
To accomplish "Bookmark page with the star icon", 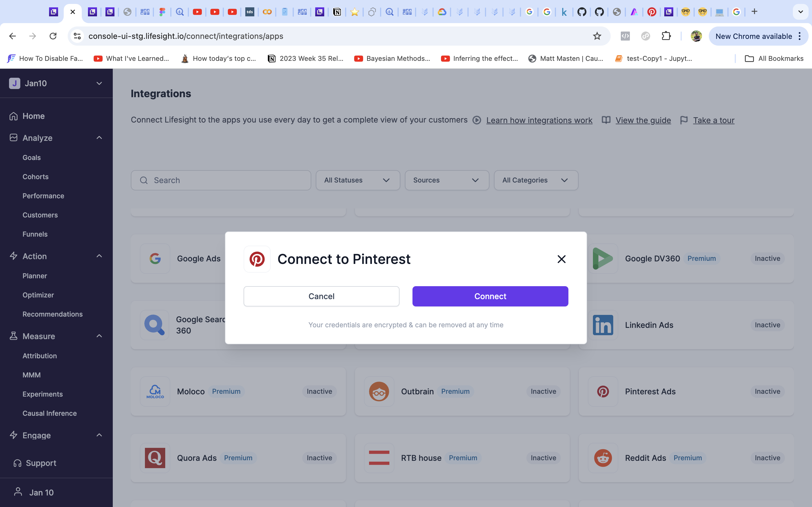I will (x=597, y=36).
